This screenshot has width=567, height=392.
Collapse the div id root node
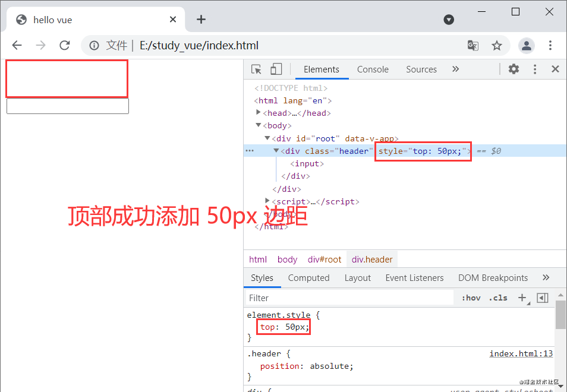tap(267, 138)
